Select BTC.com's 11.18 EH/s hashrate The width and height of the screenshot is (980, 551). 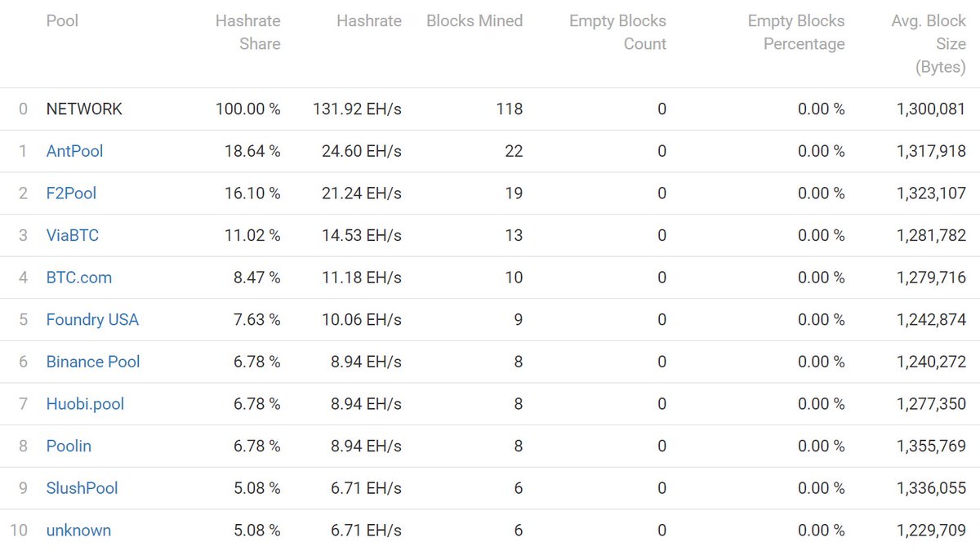coord(362,278)
